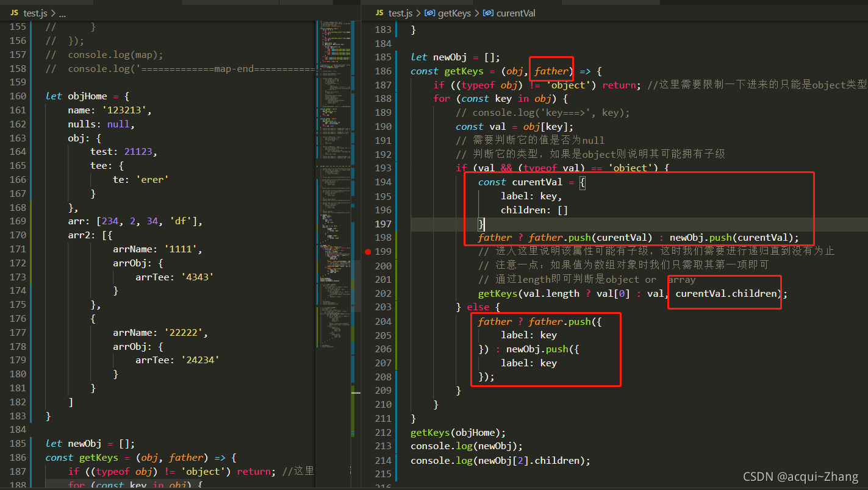The width and height of the screenshot is (868, 490).
Task: Select line number 186 in right editor
Action: tap(383, 71)
